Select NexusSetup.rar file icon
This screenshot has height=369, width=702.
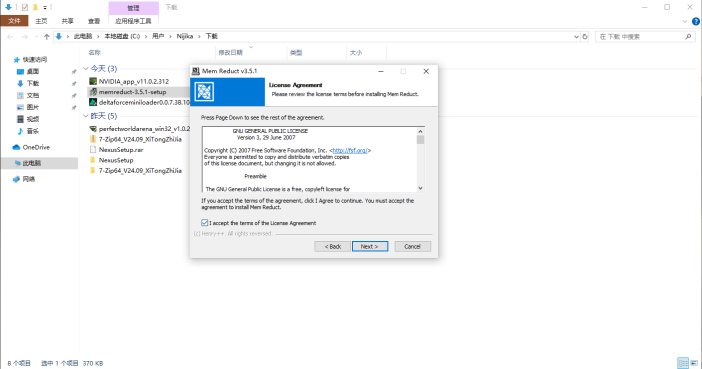click(x=93, y=150)
